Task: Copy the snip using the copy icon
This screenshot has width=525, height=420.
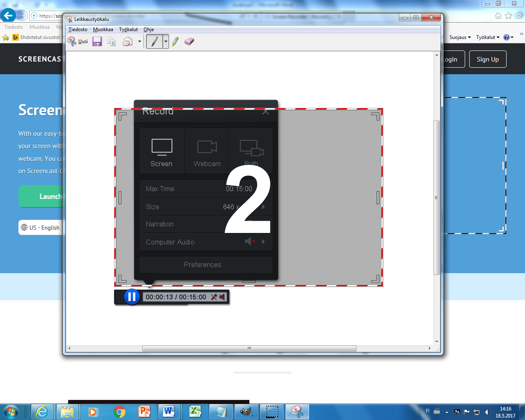Action: point(112,41)
